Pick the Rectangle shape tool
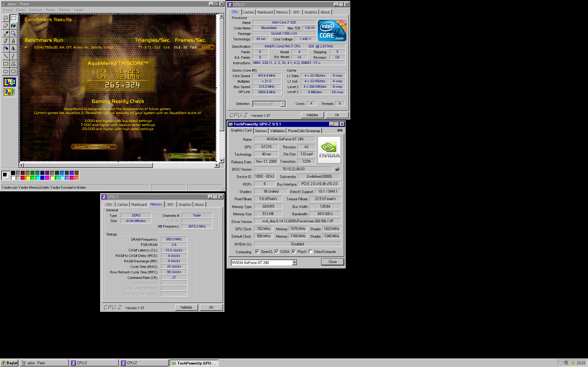The height and width of the screenshot is (367, 588). click(6, 64)
